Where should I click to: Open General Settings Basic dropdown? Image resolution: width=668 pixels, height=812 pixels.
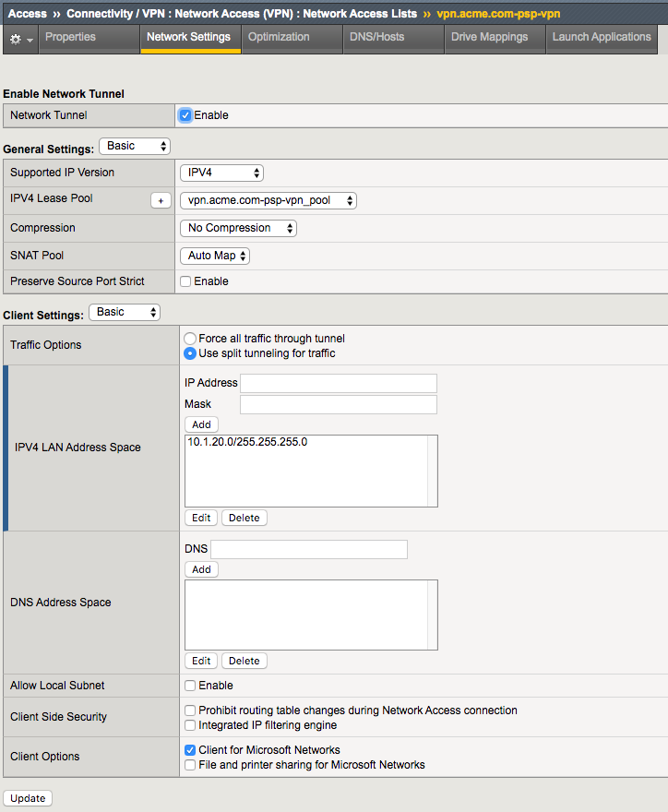coord(135,146)
